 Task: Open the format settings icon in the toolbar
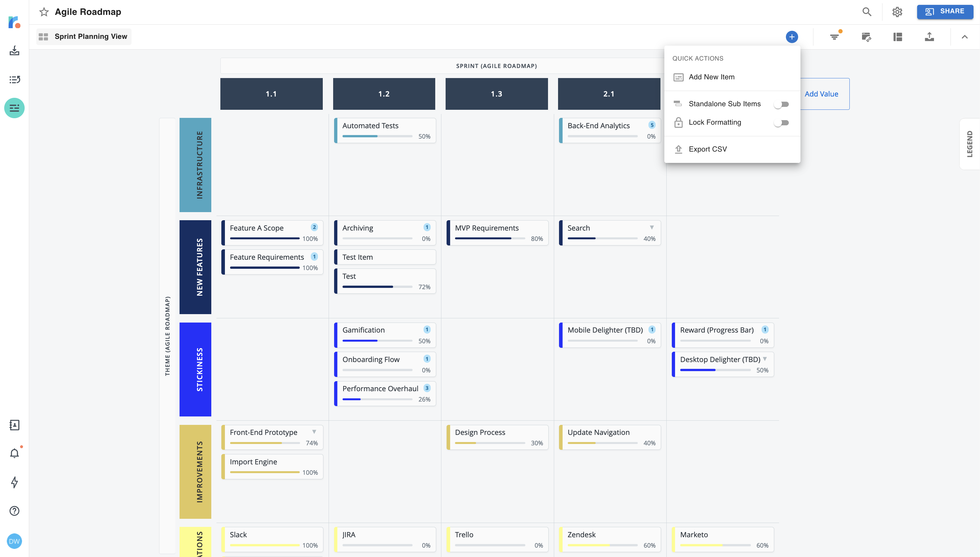pyautogui.click(x=866, y=37)
